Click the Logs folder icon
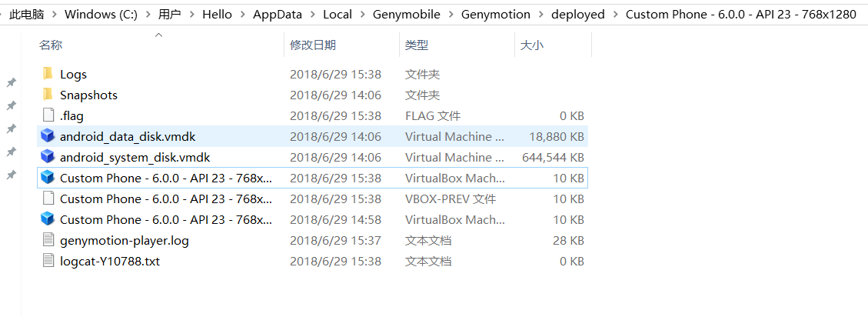The width and height of the screenshot is (868, 317). [48, 74]
